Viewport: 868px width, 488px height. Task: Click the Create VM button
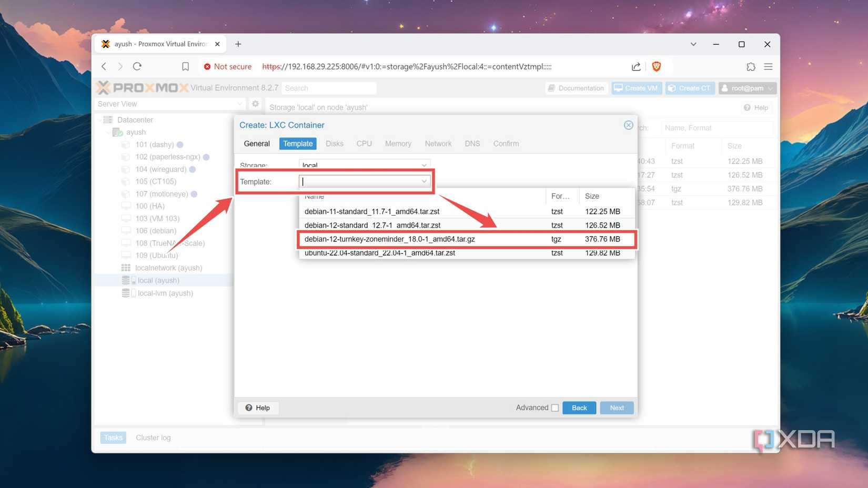[636, 88]
